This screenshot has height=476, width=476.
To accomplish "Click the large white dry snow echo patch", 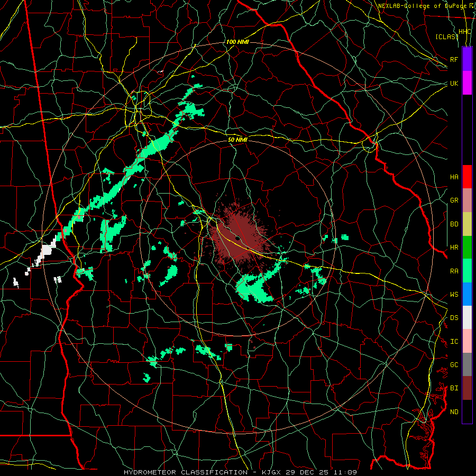I will pos(46,251).
